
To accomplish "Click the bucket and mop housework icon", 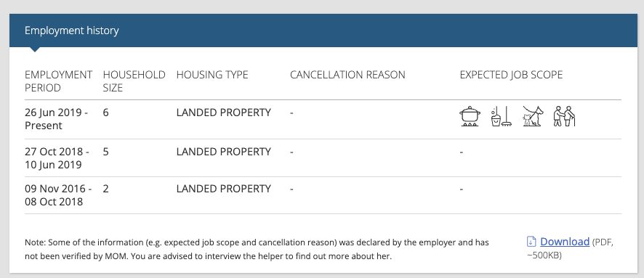I will point(502,116).
